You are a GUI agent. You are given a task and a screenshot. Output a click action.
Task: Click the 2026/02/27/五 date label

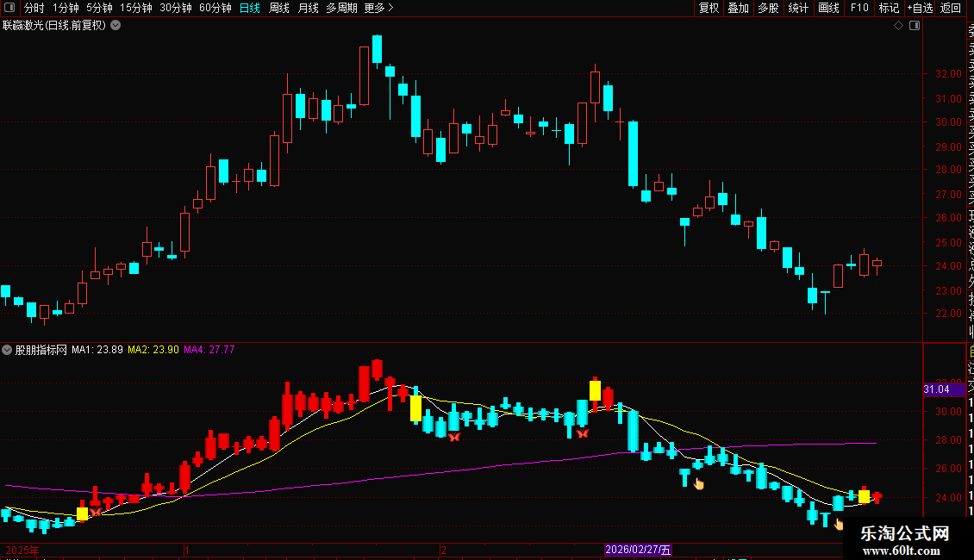[638, 550]
